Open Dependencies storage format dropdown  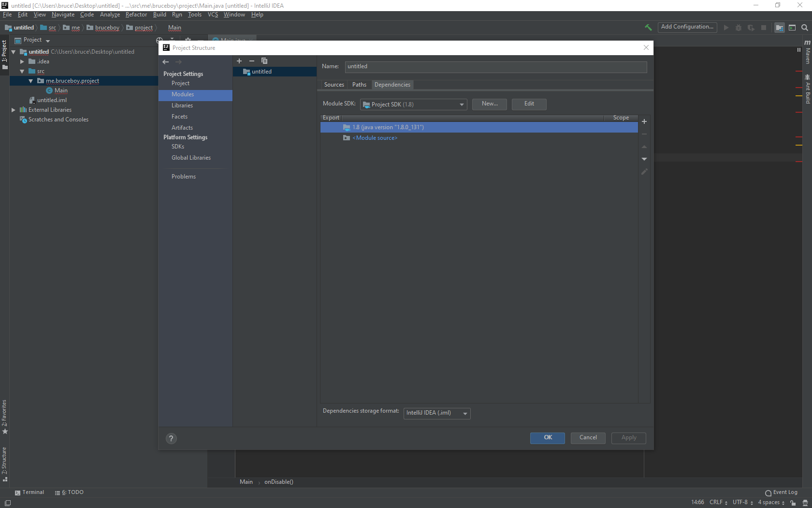click(x=437, y=413)
